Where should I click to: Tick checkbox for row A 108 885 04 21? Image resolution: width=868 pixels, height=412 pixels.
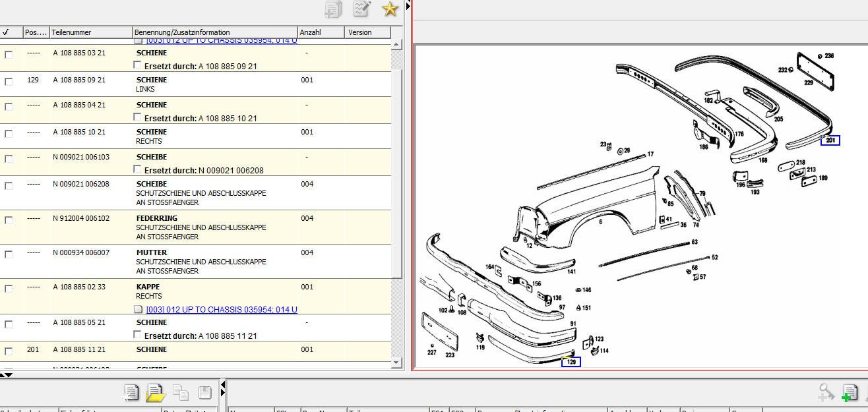pos(9,107)
